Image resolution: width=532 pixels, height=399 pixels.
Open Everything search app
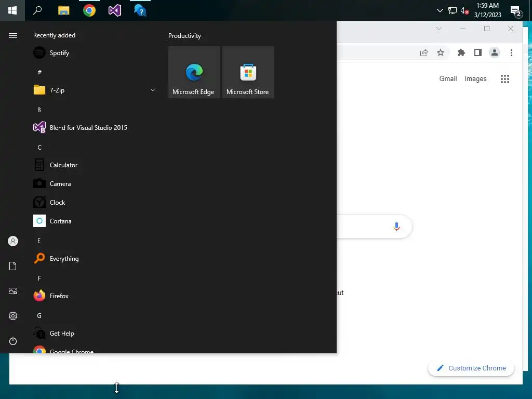pyautogui.click(x=94, y=259)
